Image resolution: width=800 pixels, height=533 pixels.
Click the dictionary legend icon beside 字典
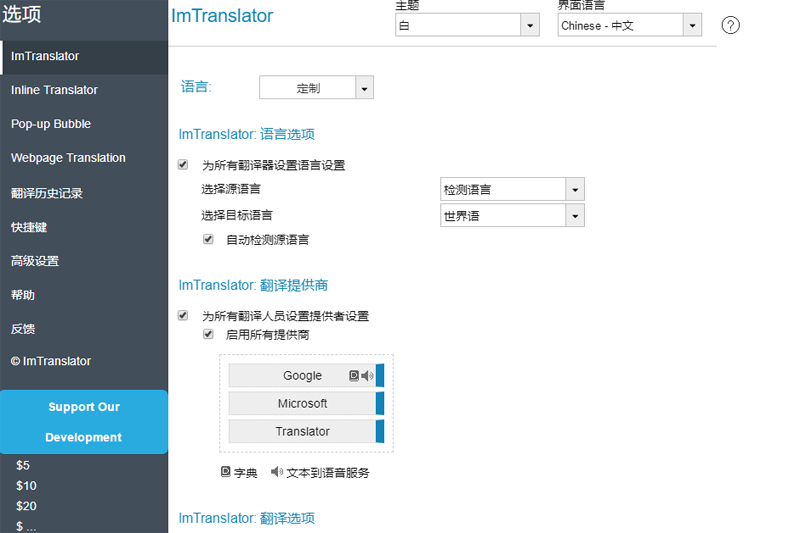coord(226,472)
